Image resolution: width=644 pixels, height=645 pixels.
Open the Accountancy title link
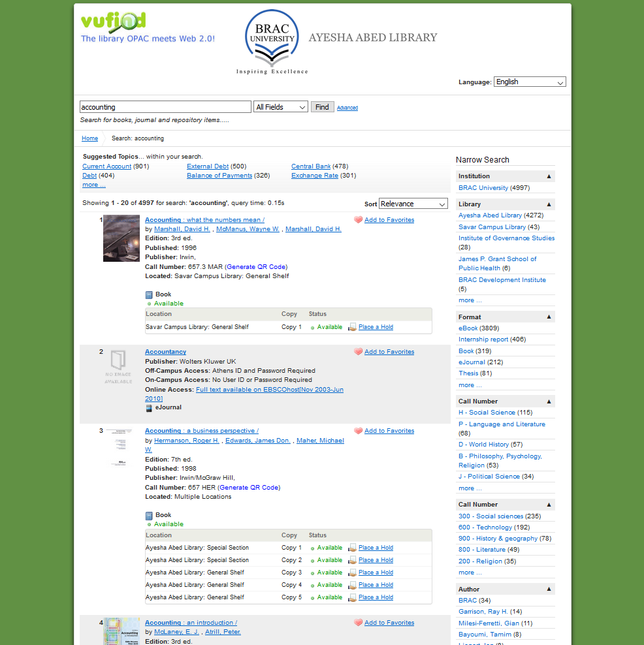point(165,352)
